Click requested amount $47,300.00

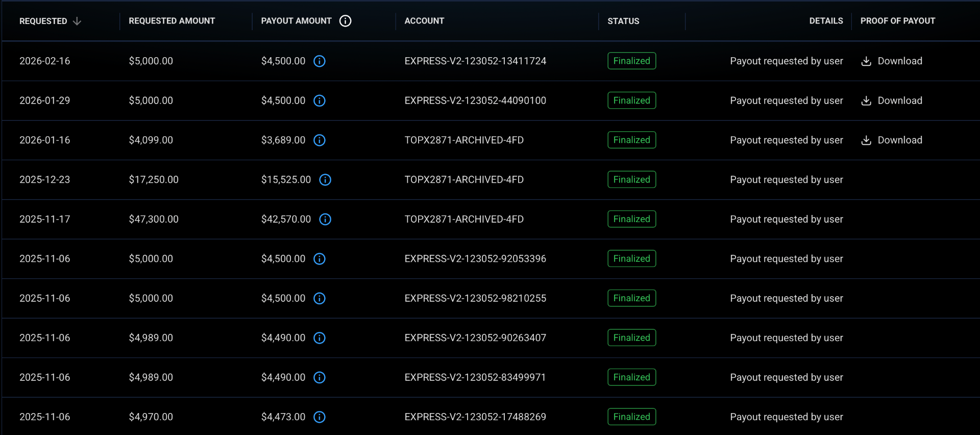coord(154,220)
